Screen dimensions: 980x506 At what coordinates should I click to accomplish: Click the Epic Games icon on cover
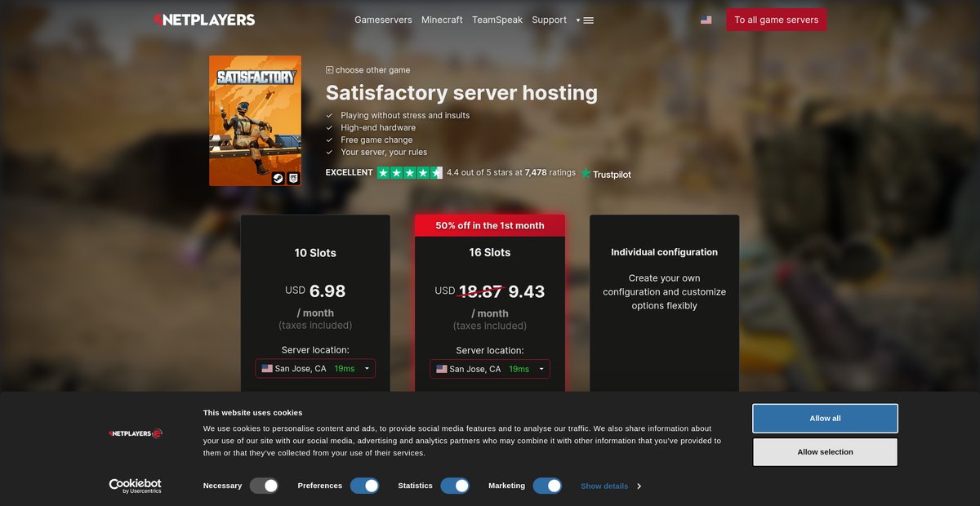(293, 178)
